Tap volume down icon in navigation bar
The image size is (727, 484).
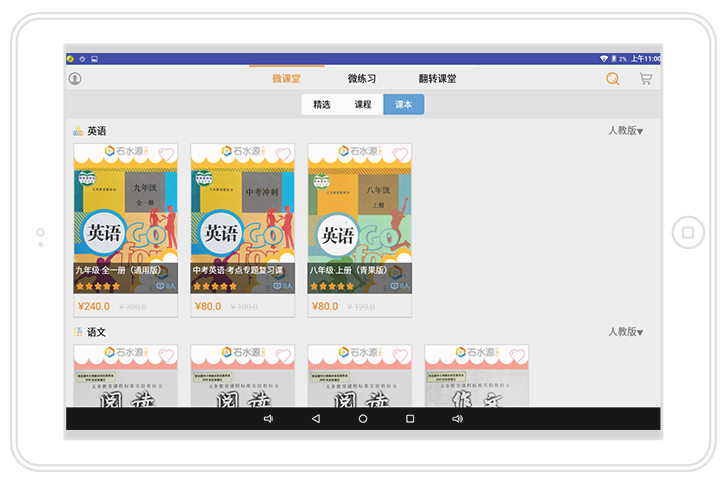click(268, 419)
